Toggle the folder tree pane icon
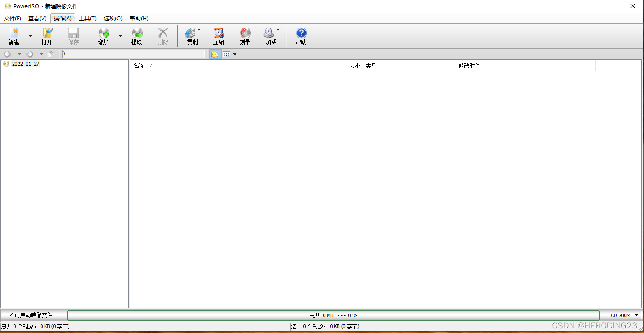The width and height of the screenshot is (644, 333). [x=215, y=54]
